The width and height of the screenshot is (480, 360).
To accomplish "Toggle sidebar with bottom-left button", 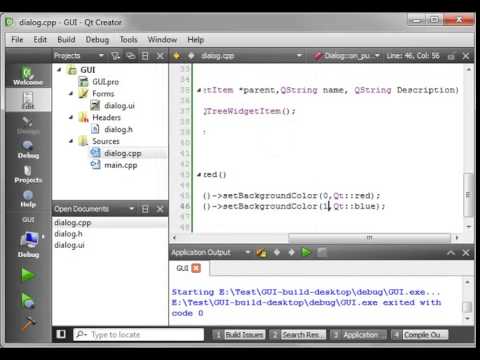I will click(61, 334).
